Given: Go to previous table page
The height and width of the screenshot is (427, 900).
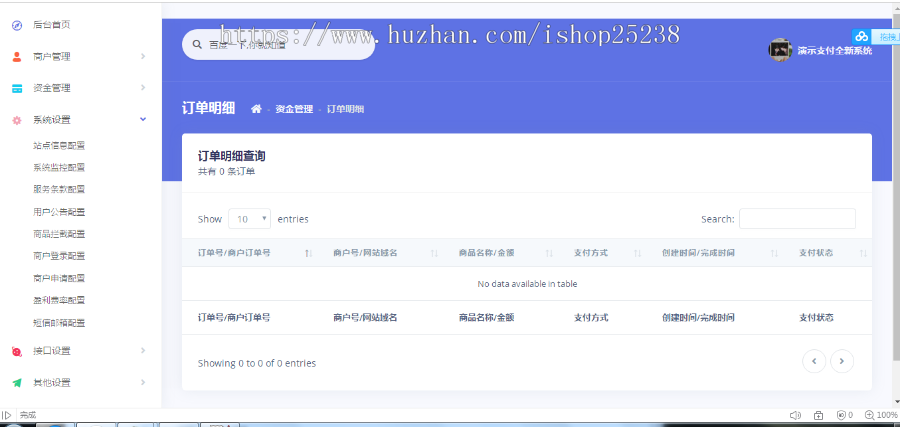Looking at the screenshot, I should click(x=814, y=361).
